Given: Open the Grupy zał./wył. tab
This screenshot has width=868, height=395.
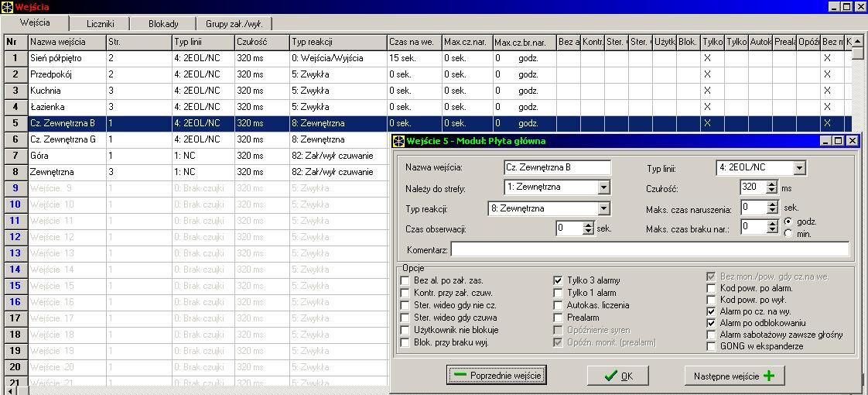Looking at the screenshot, I should coord(234,24).
